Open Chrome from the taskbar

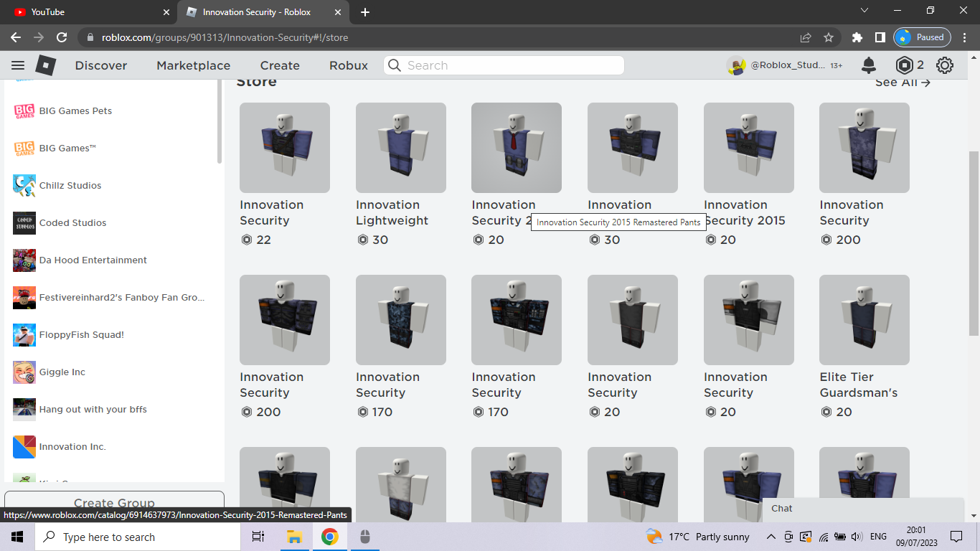(329, 537)
